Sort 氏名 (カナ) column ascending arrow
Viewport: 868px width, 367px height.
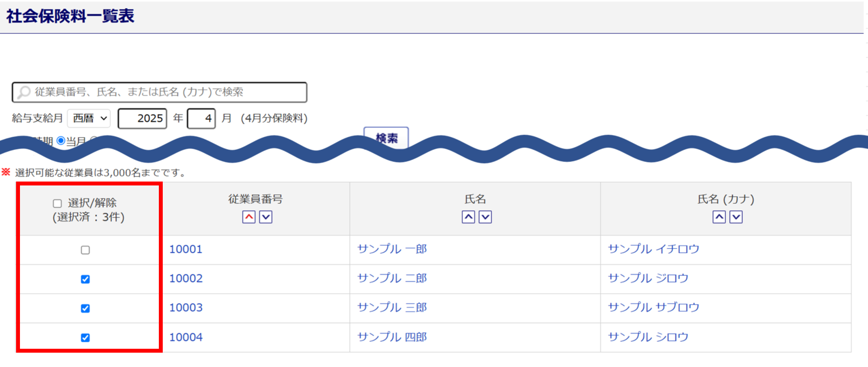point(719,217)
